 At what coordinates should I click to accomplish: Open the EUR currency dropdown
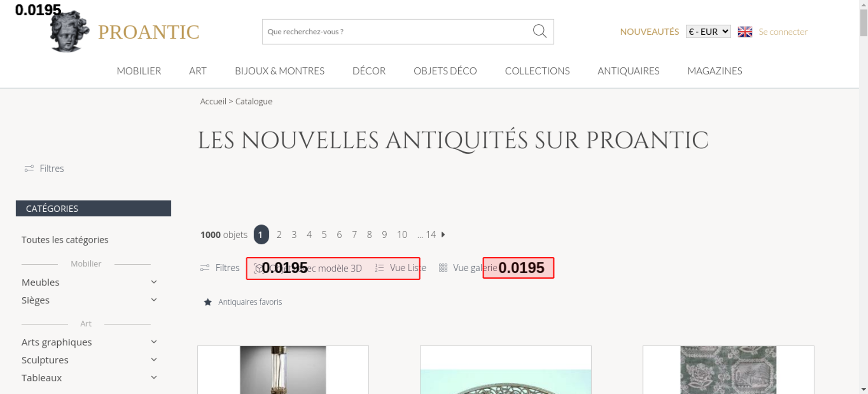(708, 32)
